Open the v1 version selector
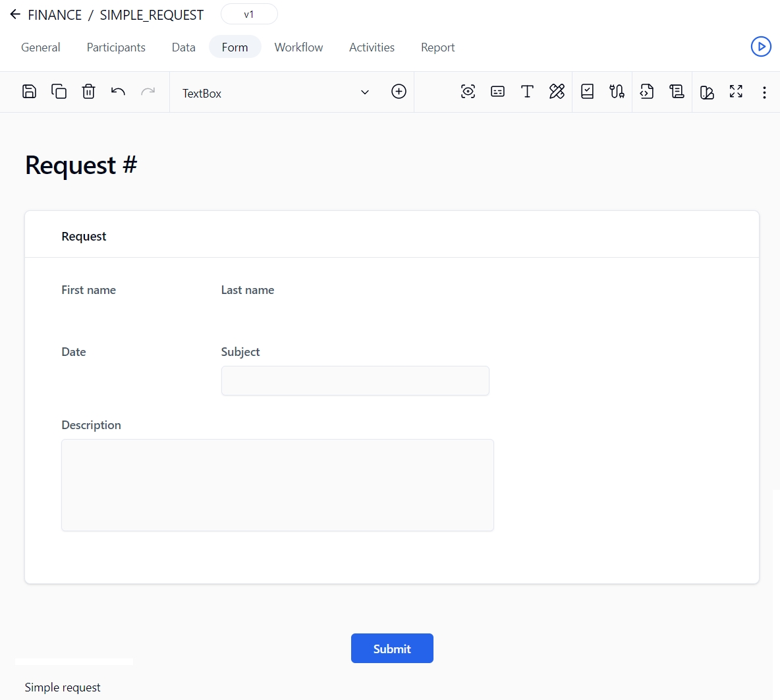Viewport: 780px width, 700px height. (x=249, y=15)
